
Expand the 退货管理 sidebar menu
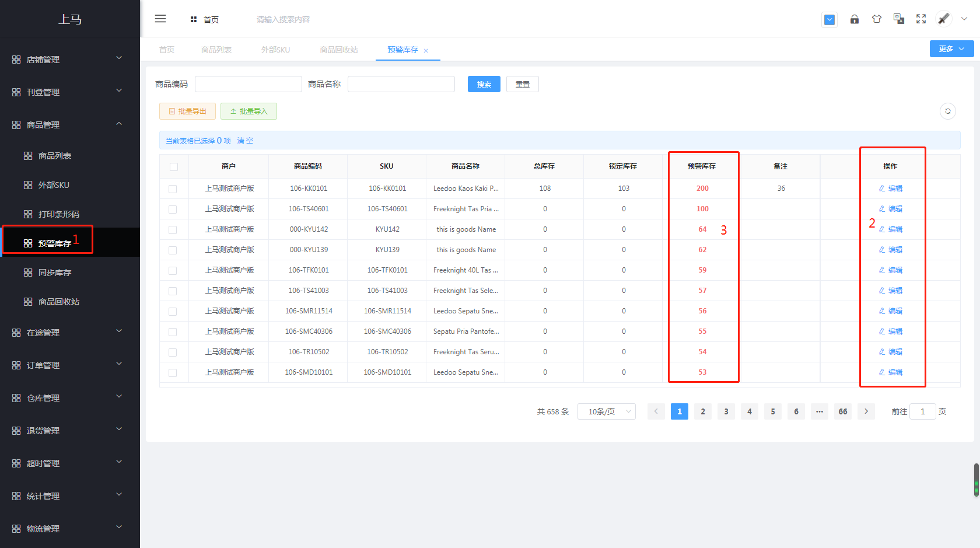[x=70, y=431]
